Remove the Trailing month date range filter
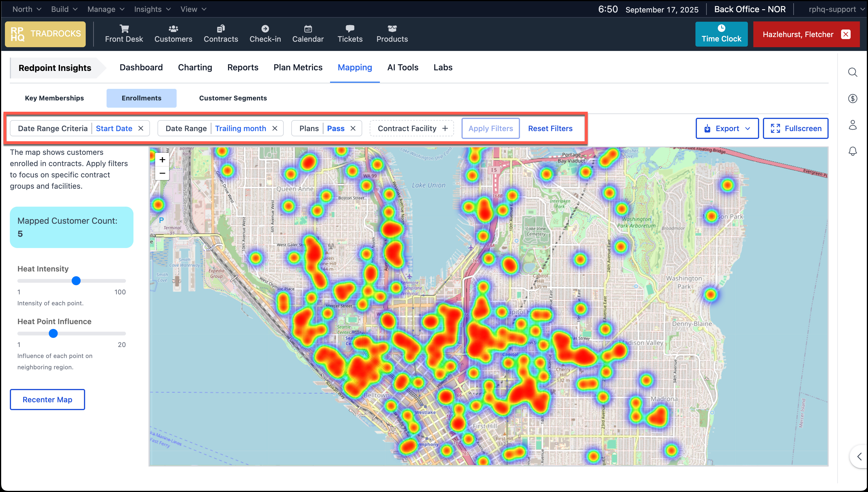 [275, 128]
